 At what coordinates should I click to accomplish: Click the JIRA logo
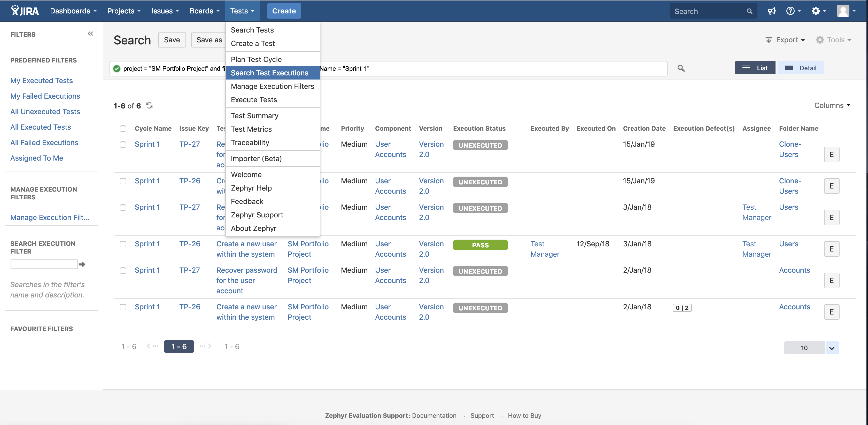[x=25, y=11]
